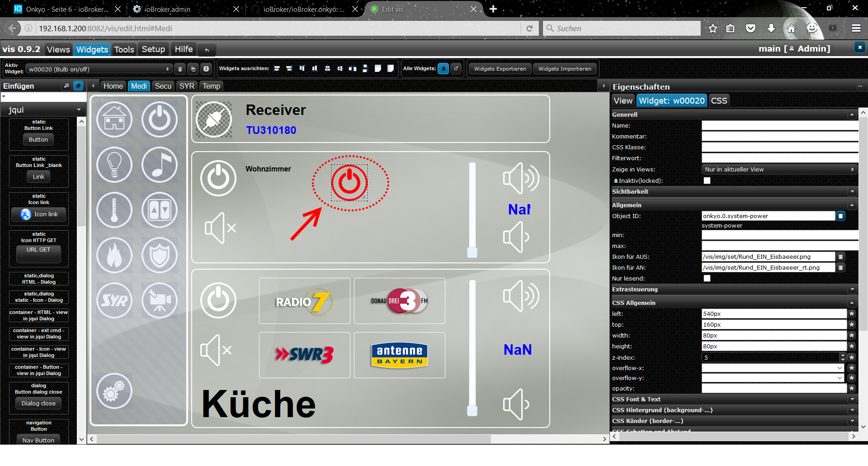Screen dimensions: 868x466
Task: Select the red power bulb widget
Action: (x=349, y=183)
